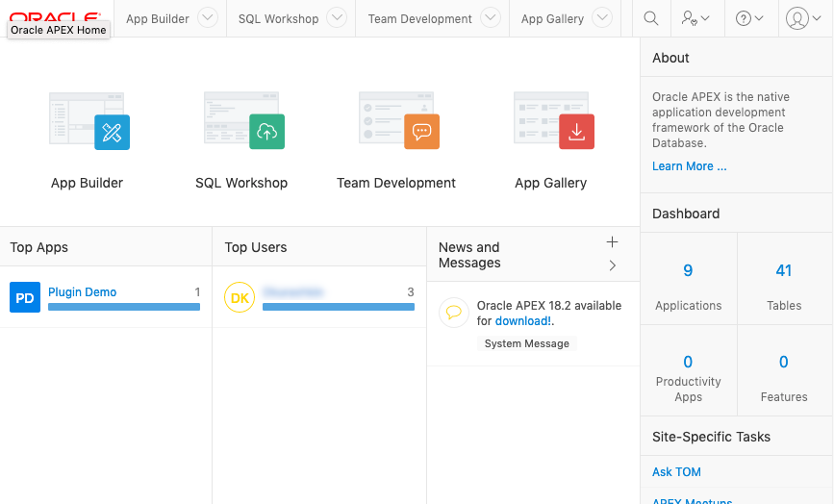Click the Oracle logo at top left

(x=55, y=17)
